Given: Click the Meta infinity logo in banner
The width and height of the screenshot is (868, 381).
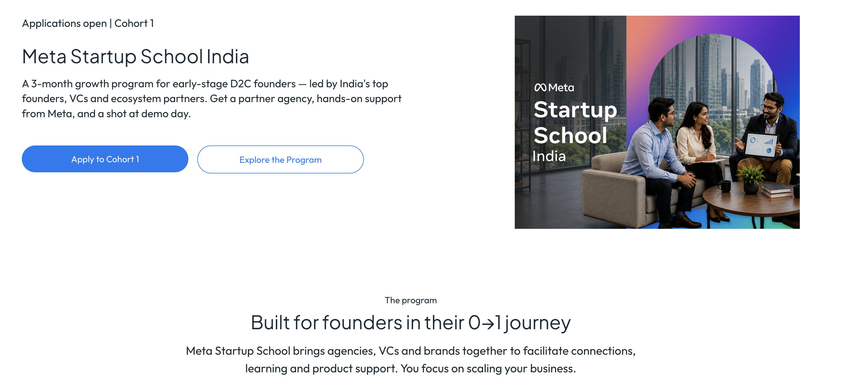Looking at the screenshot, I should point(540,88).
